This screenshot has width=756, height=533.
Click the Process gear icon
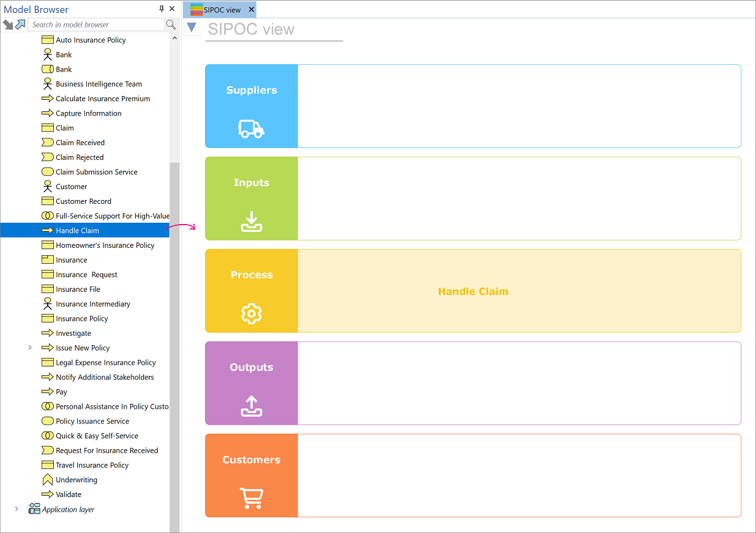click(x=251, y=314)
